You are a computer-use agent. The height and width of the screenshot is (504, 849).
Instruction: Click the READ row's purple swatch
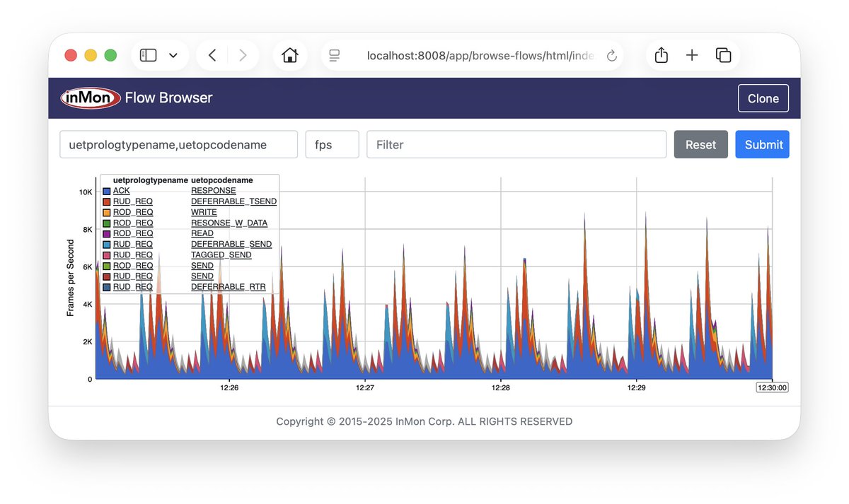coord(106,233)
